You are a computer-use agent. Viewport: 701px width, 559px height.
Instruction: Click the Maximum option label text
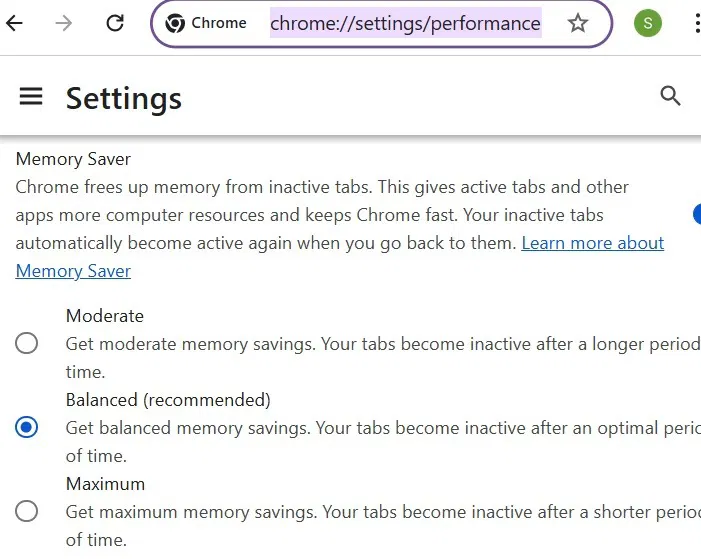pos(105,484)
